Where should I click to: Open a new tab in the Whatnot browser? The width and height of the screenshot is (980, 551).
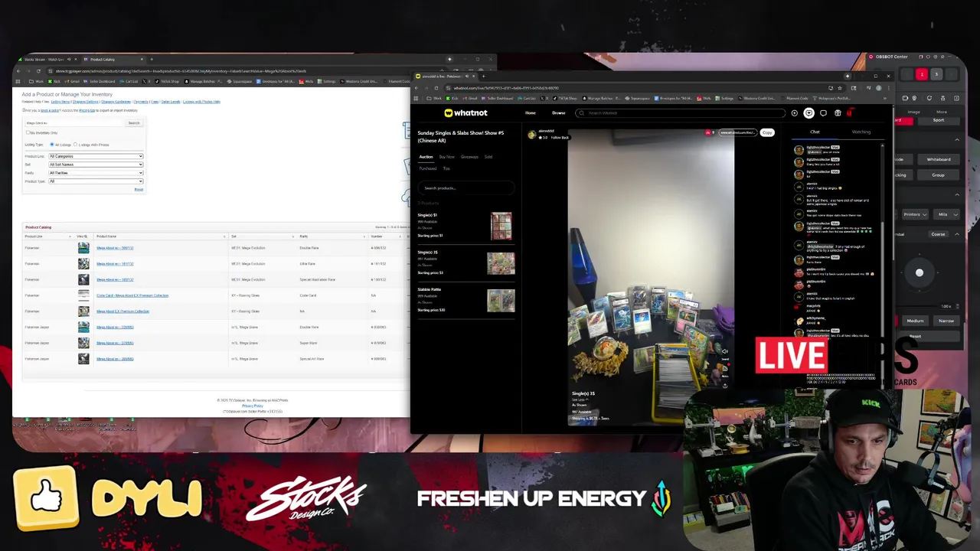(483, 76)
